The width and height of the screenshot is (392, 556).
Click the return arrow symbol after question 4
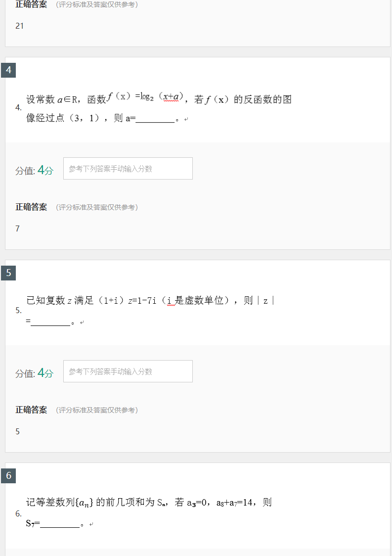pos(185,119)
